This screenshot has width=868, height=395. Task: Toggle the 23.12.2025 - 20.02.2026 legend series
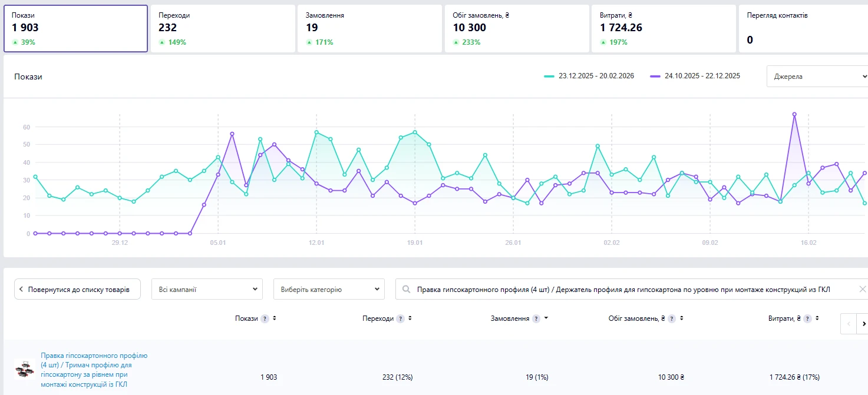[x=589, y=76]
